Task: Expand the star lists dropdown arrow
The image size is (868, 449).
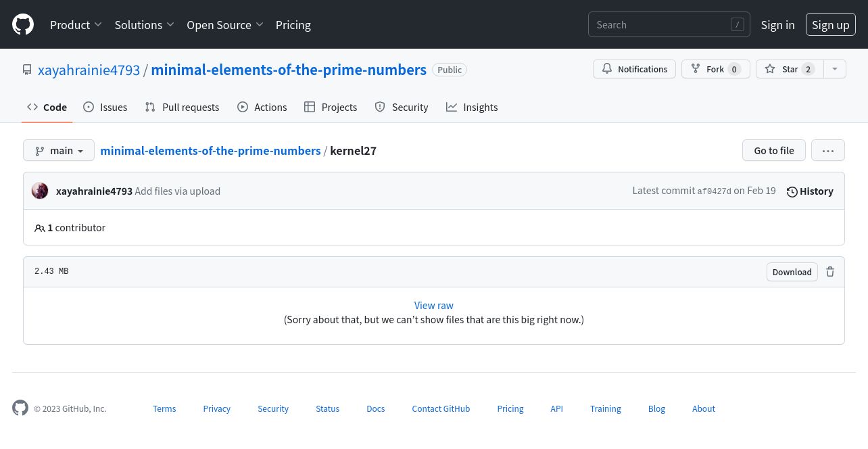Action: coord(835,69)
